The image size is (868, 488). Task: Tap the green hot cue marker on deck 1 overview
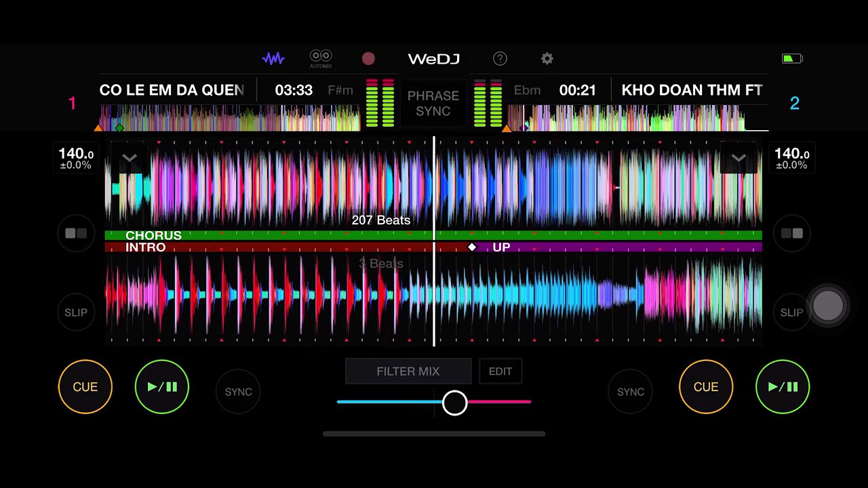coord(120,128)
